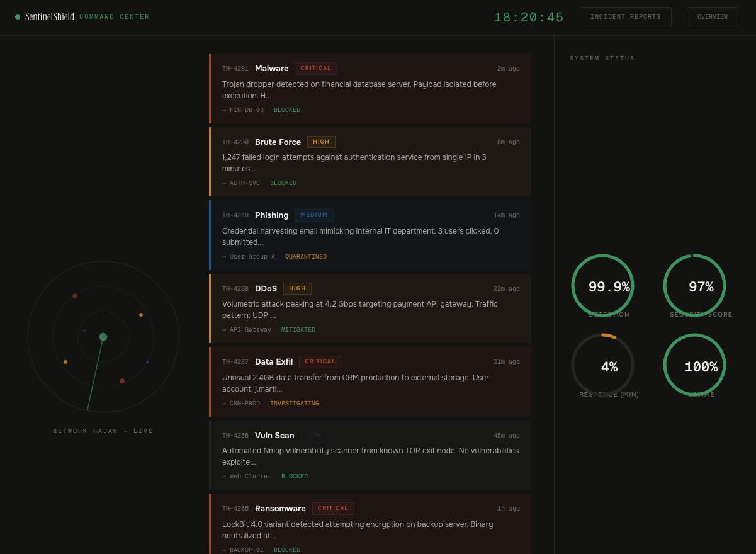This screenshot has height=554, width=756.
Task: Click the TH-4287 threat ID
Action: click(235, 362)
